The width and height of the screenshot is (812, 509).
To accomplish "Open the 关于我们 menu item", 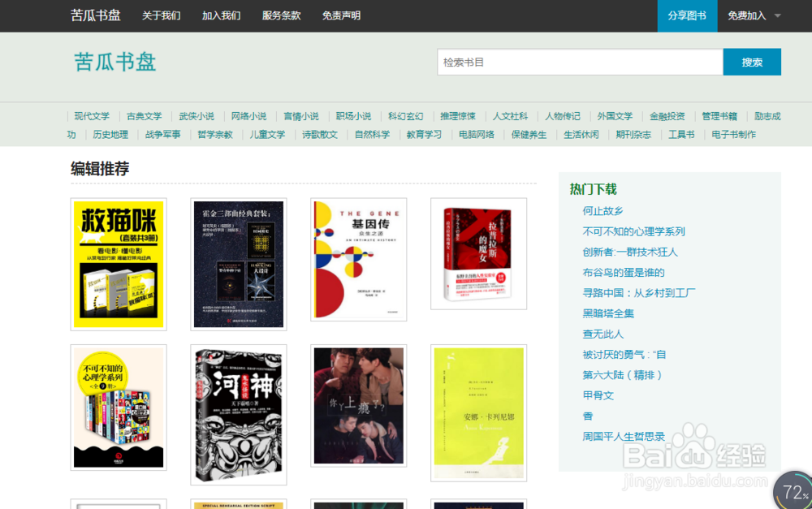I will point(162,15).
